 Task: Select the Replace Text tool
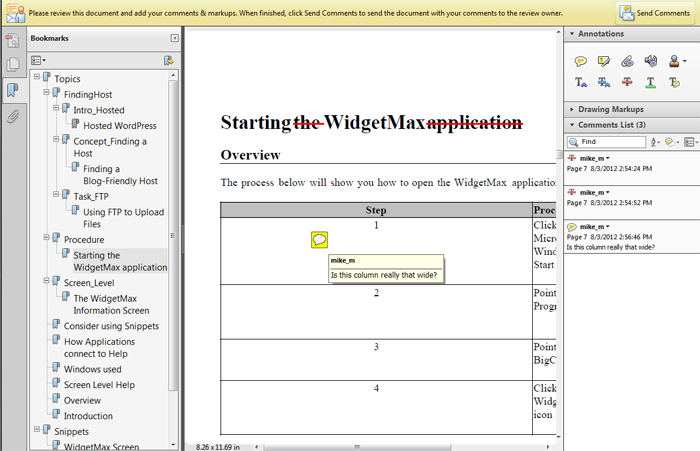(x=604, y=82)
